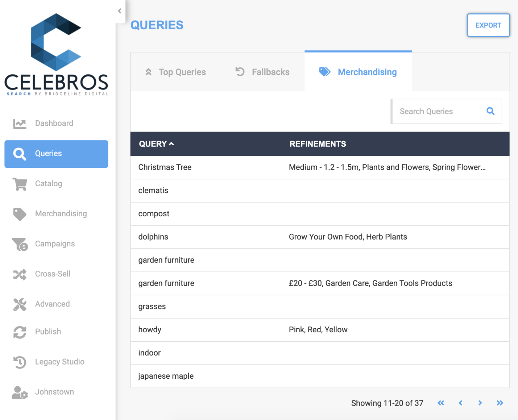Click the Grow Your Own Food, Herb Plants cell

point(348,237)
